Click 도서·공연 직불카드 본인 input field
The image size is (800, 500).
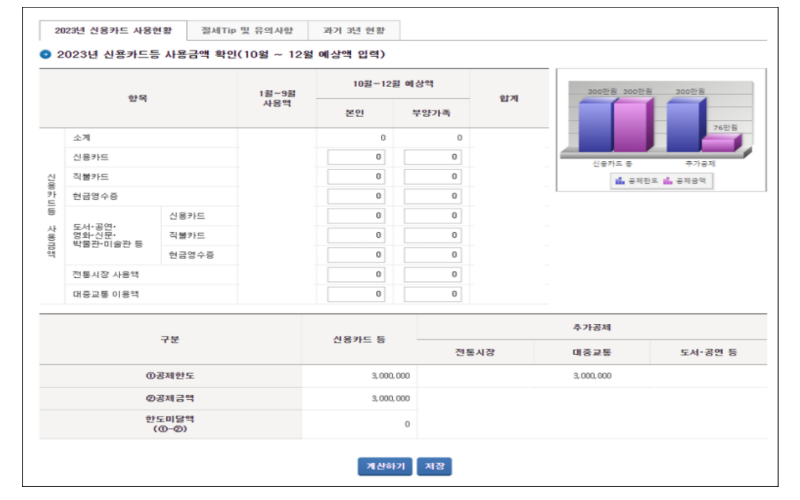tap(356, 235)
